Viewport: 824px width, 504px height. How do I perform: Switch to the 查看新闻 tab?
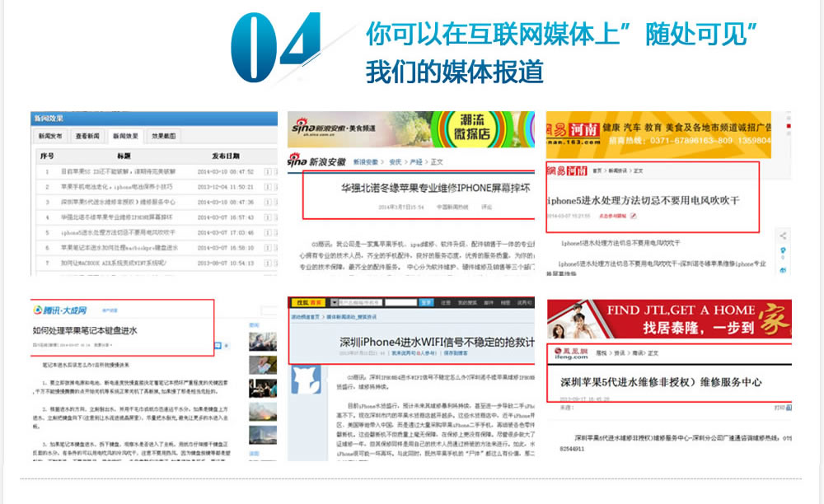[87, 136]
